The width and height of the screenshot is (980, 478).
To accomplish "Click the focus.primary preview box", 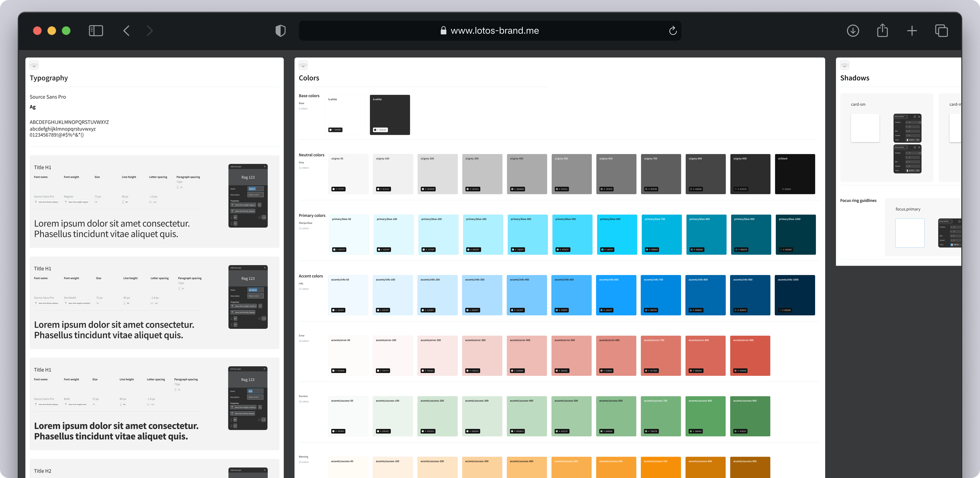I will (x=910, y=233).
